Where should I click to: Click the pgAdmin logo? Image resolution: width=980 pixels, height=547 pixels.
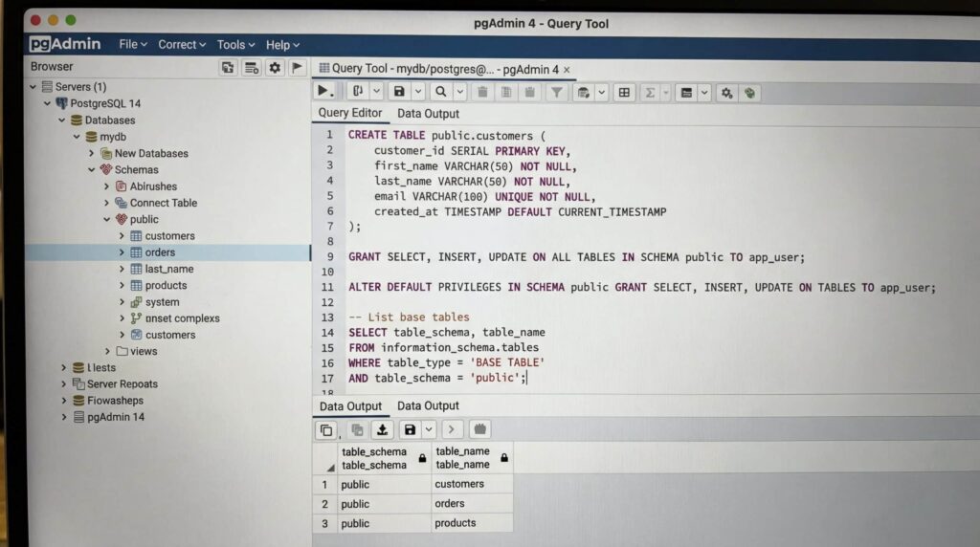[x=65, y=44]
